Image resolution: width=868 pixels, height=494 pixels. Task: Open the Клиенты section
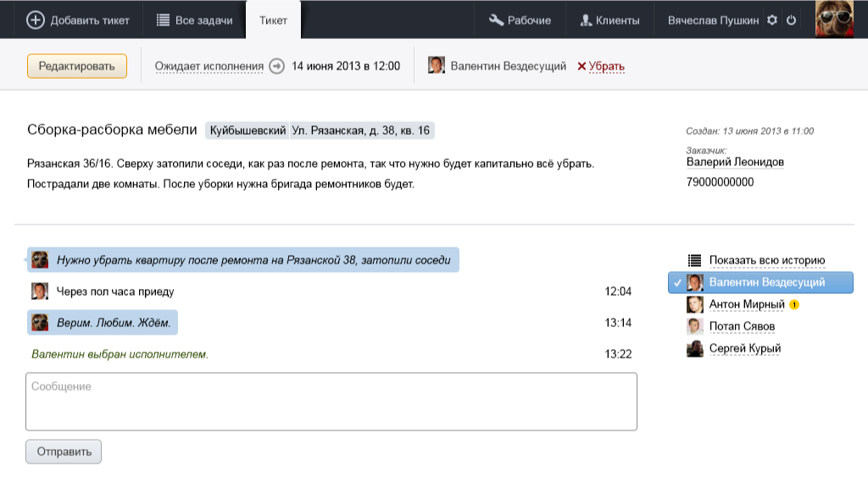click(x=609, y=20)
